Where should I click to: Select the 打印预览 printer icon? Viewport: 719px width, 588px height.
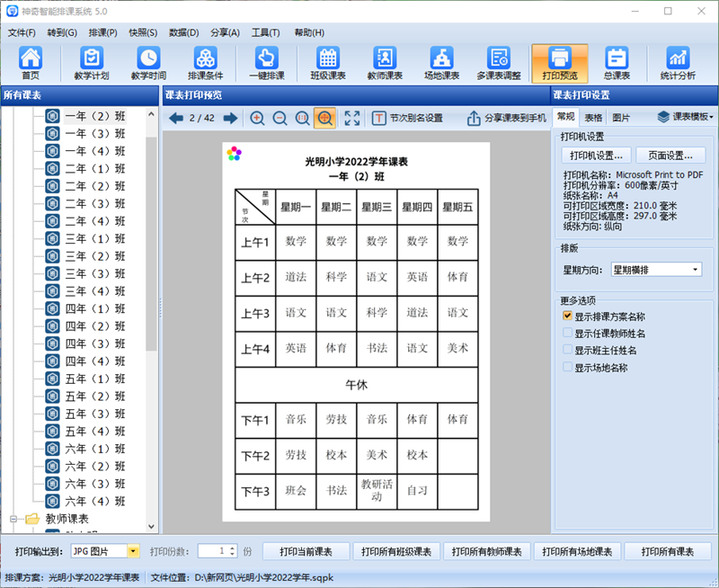pos(559,63)
